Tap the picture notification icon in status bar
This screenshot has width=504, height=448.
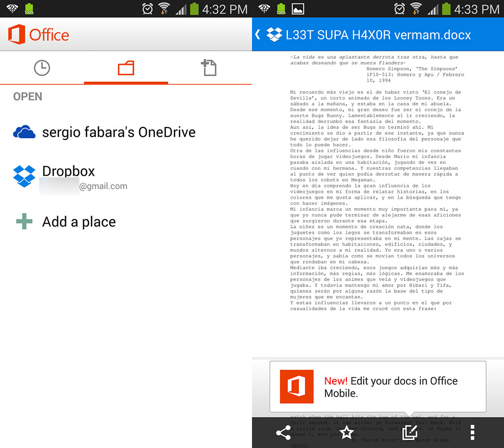coord(298,9)
